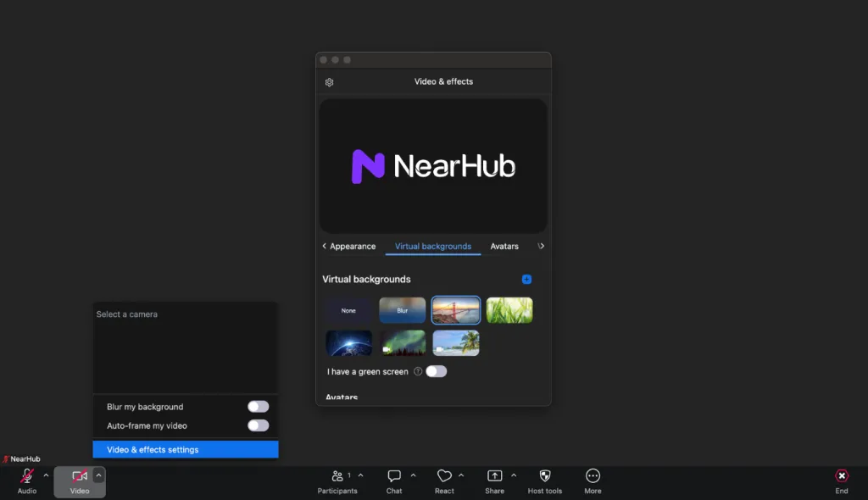
Task: Expand audio options arrow next to Audio
Action: [46, 475]
